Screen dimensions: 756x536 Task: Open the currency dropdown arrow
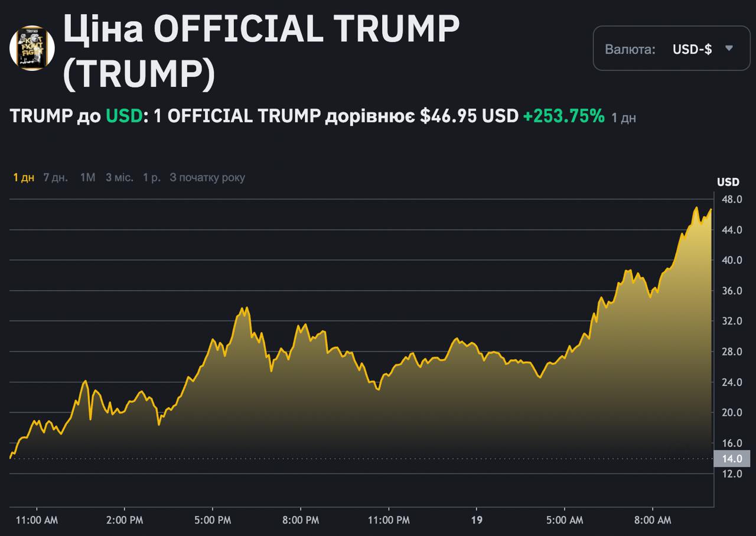[729, 48]
